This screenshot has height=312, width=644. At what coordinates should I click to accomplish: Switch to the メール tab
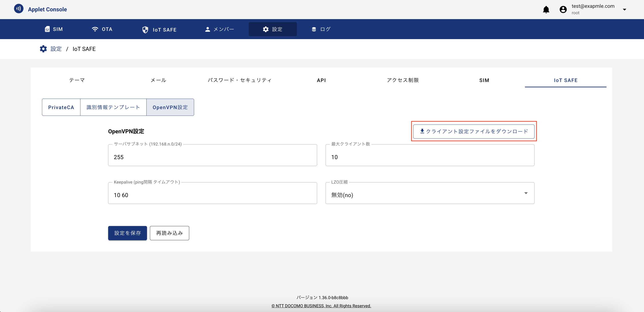coord(158,80)
